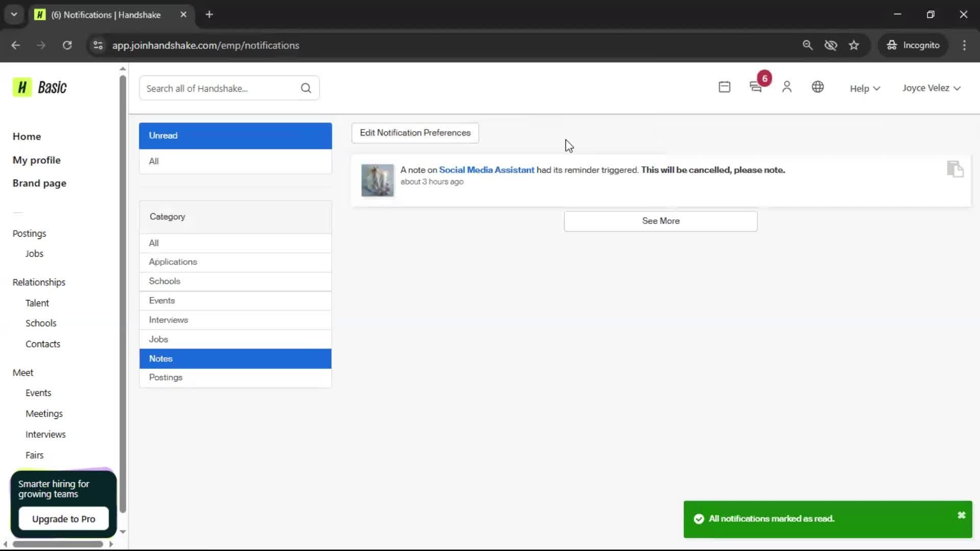Click Upgrade to Pro button
The height and width of the screenshot is (551, 980).
(64, 519)
